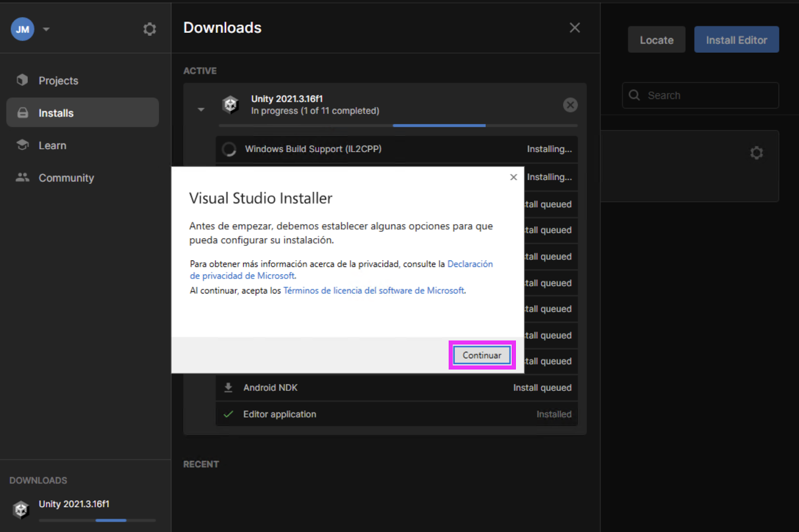Close the Visual Studio Installer dialog

coord(513,177)
